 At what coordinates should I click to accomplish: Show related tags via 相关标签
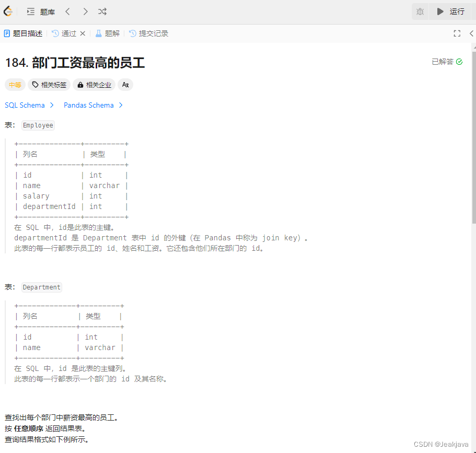pos(49,85)
